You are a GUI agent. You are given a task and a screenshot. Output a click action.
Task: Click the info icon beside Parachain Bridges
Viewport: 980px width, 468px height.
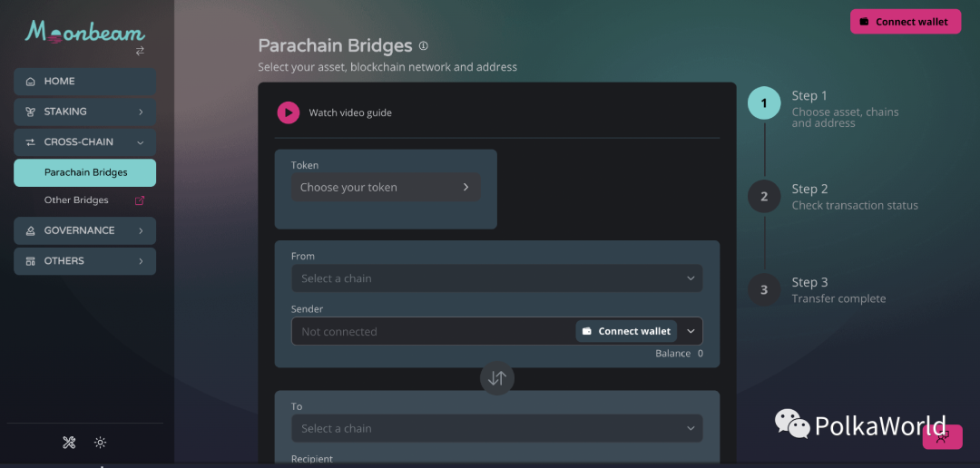(424, 46)
